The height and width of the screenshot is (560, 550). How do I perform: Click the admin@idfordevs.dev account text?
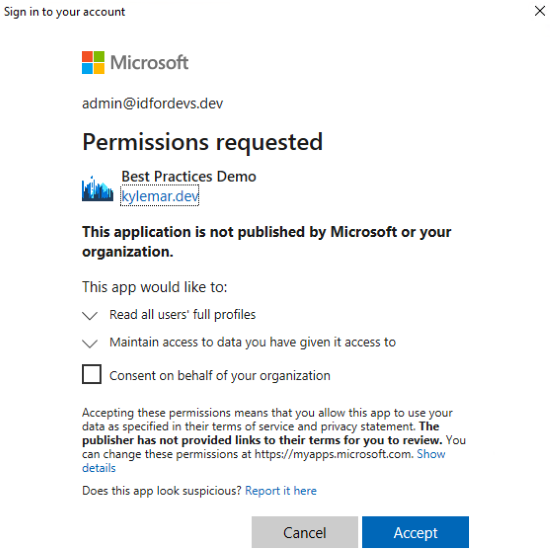(x=152, y=104)
